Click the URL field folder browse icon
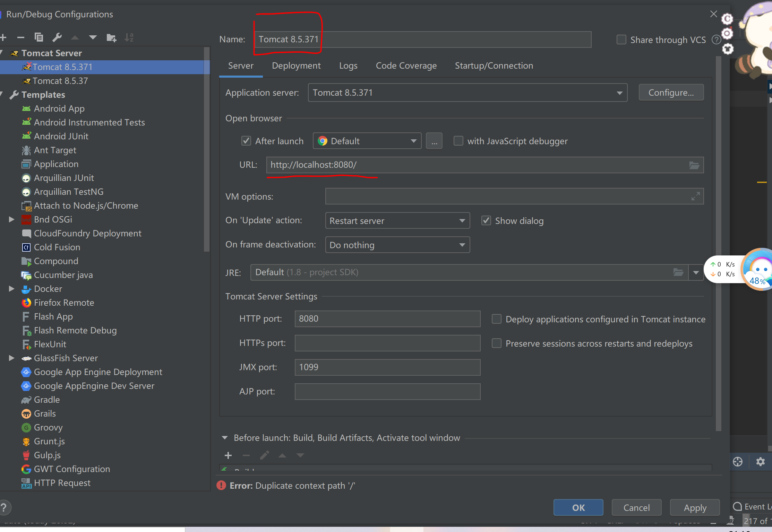This screenshot has width=772, height=532. (x=694, y=165)
